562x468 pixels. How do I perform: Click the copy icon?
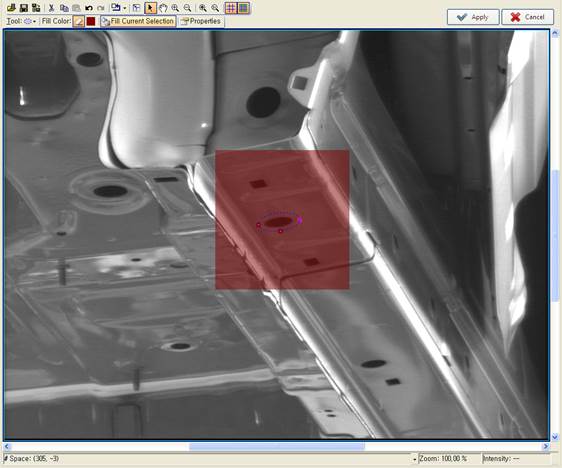click(x=64, y=8)
